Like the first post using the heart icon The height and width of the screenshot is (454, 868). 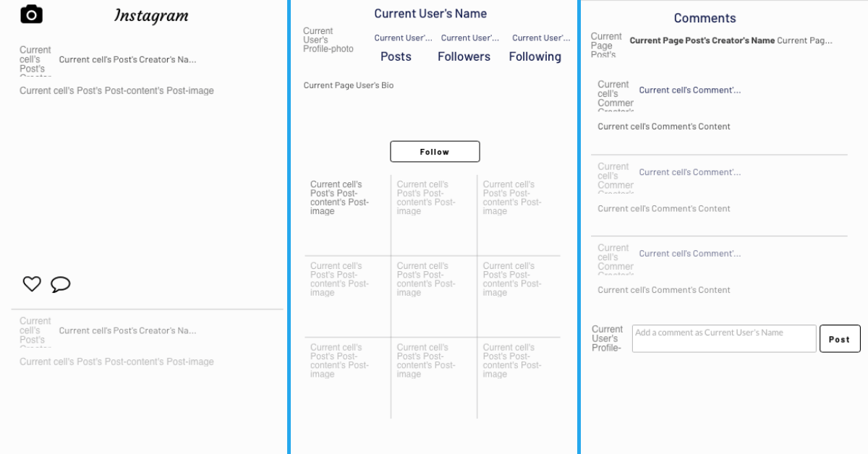coord(30,283)
